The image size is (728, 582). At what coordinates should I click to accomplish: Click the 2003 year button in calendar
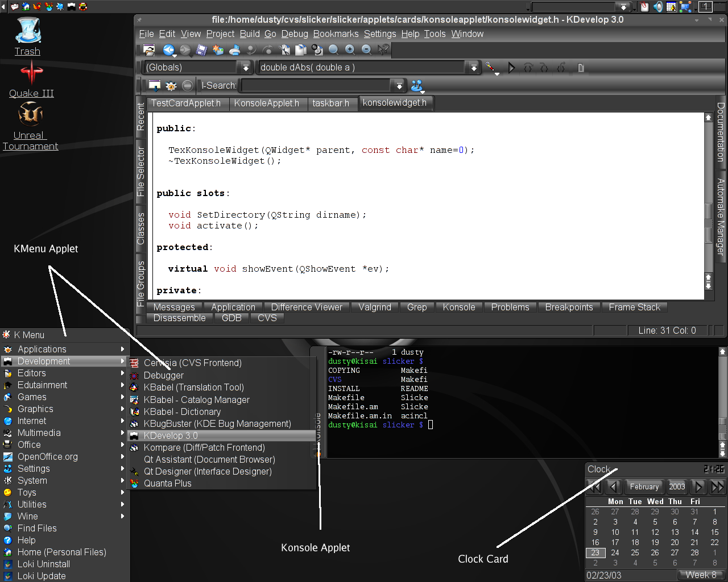pyautogui.click(x=677, y=487)
